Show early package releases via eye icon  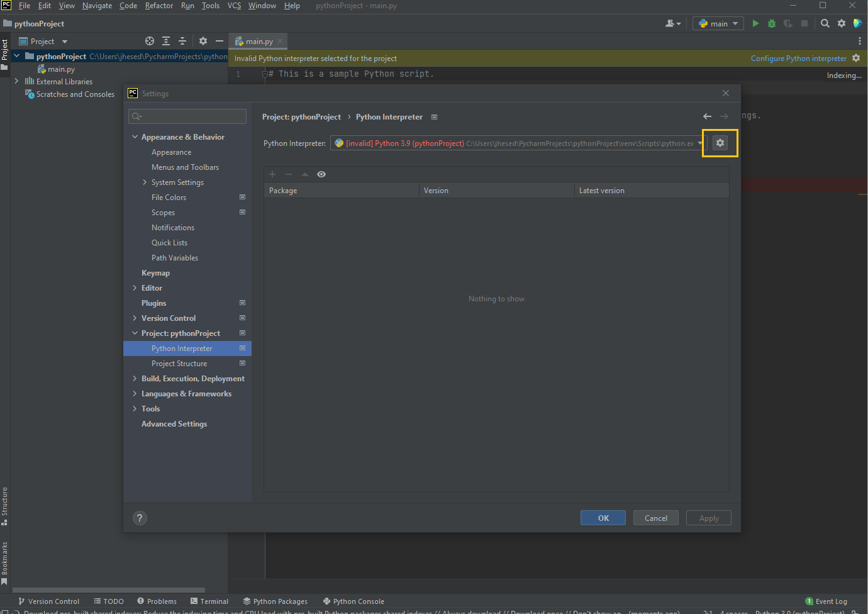coord(321,174)
